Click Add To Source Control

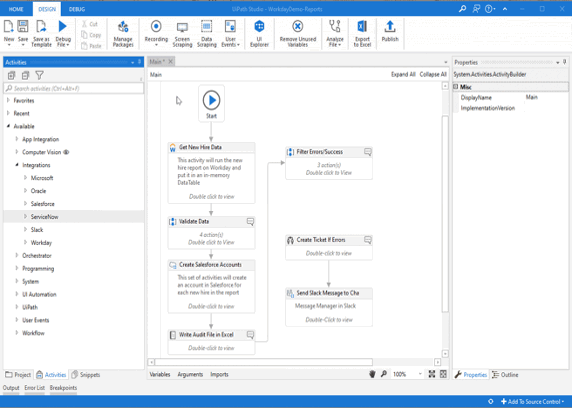tap(533, 401)
